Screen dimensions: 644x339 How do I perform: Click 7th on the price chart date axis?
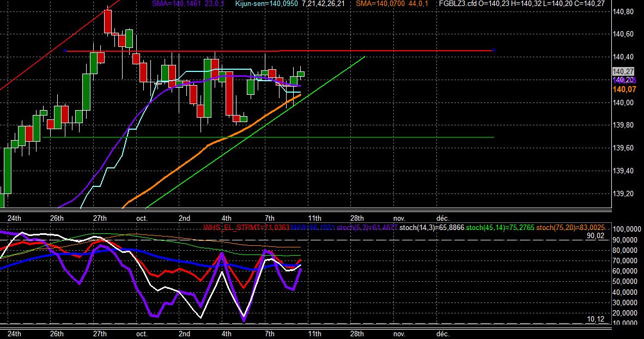tap(269, 218)
